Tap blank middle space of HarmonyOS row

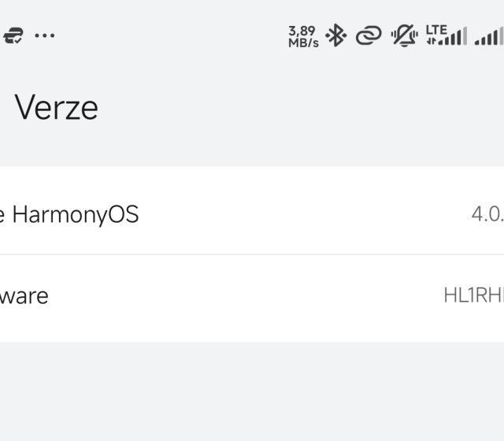coord(299,213)
